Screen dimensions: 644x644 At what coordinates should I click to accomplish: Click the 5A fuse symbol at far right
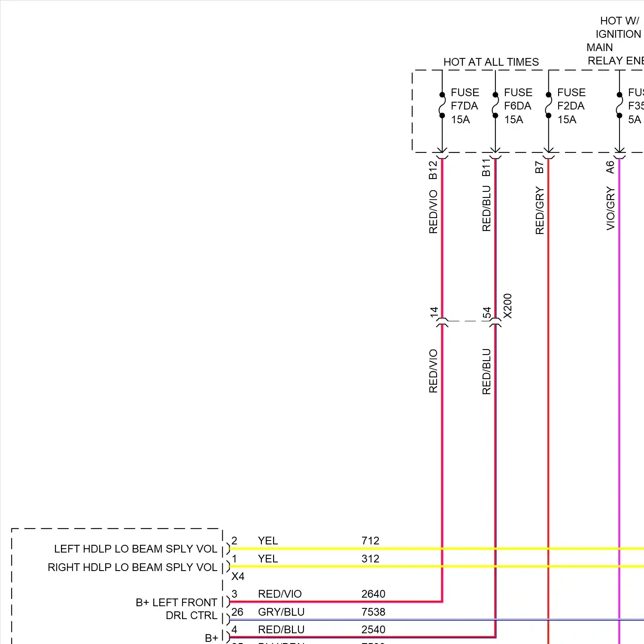(619, 105)
